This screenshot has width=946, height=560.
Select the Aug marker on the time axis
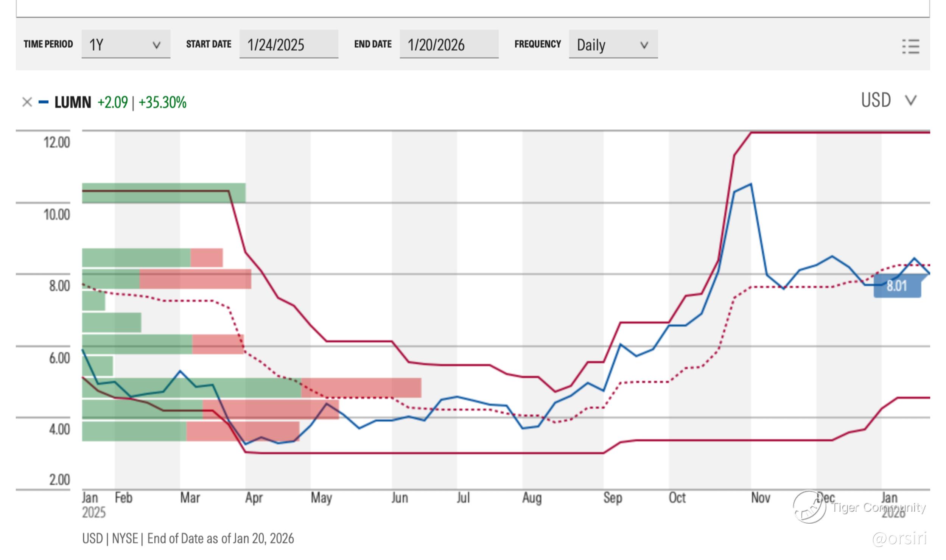(532, 498)
